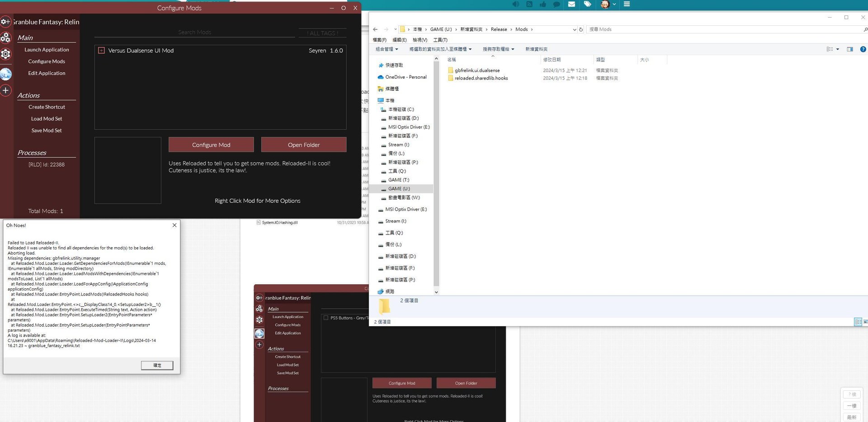Tick the PS5 Buttons mod checkbox
Screen dimensions: 868x422
pos(325,318)
